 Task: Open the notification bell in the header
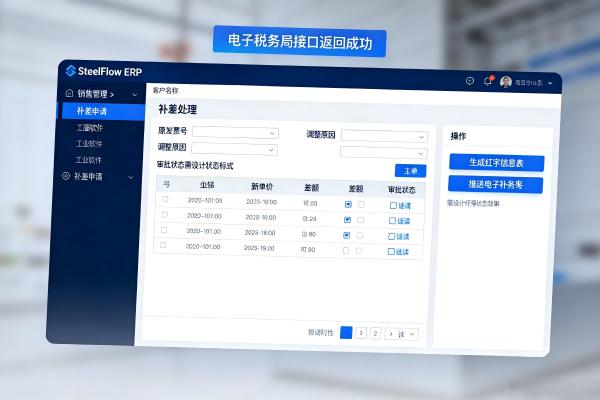pos(488,81)
